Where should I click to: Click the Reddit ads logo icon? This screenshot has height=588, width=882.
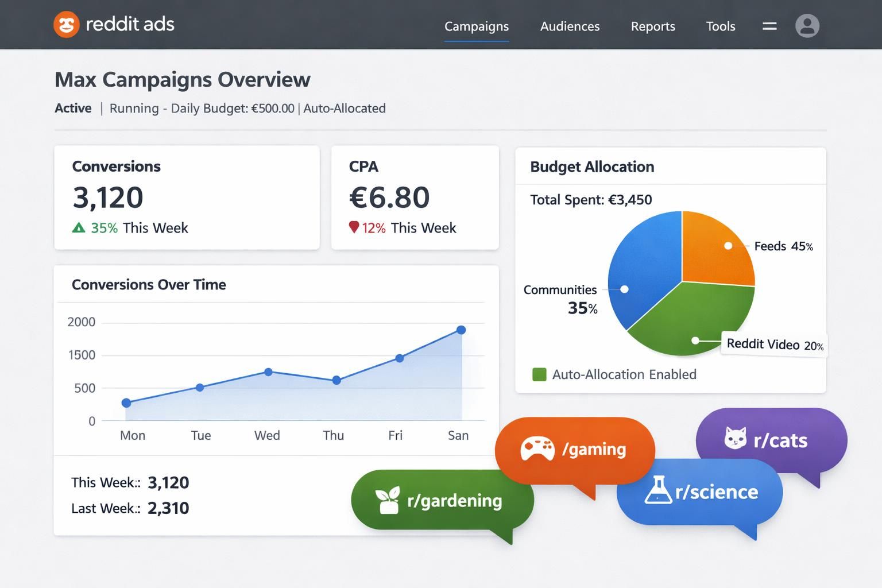click(x=67, y=25)
